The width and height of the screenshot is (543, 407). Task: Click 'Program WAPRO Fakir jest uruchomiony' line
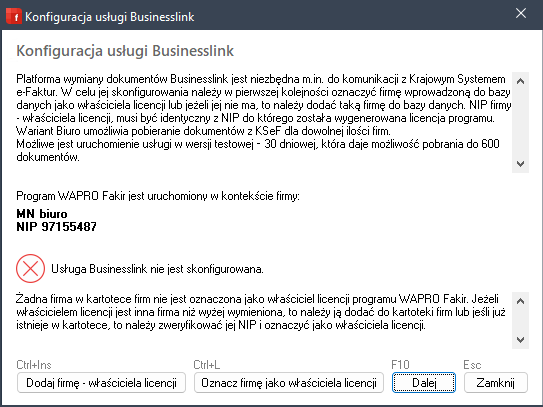point(158,196)
